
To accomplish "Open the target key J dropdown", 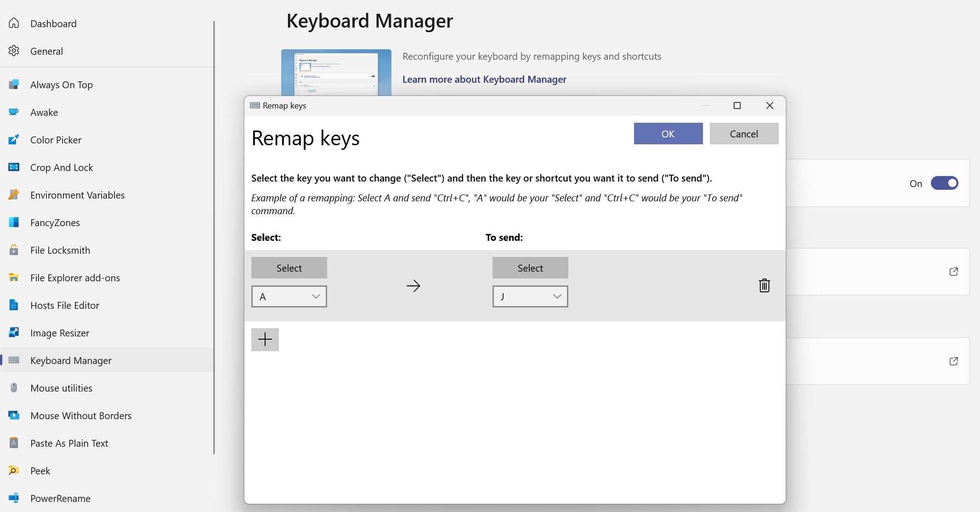I will [x=530, y=296].
